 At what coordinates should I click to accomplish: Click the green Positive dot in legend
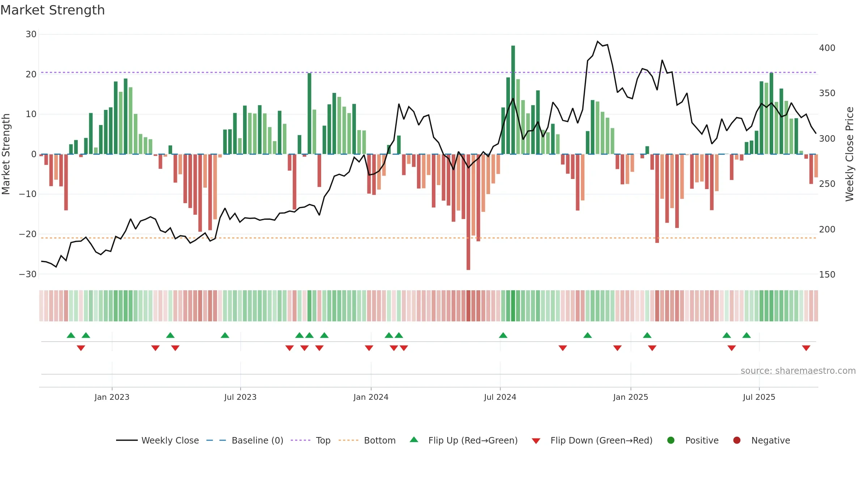(x=671, y=440)
